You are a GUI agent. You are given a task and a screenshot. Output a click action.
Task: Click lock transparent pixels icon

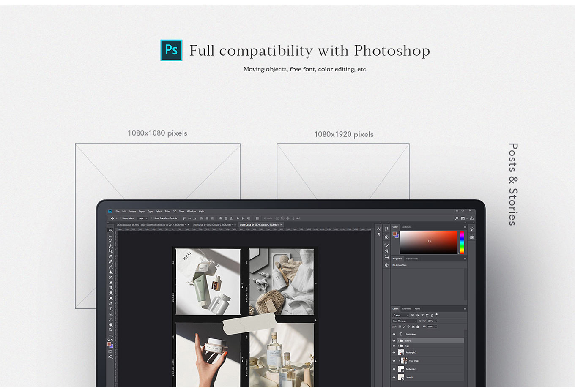tap(400, 327)
